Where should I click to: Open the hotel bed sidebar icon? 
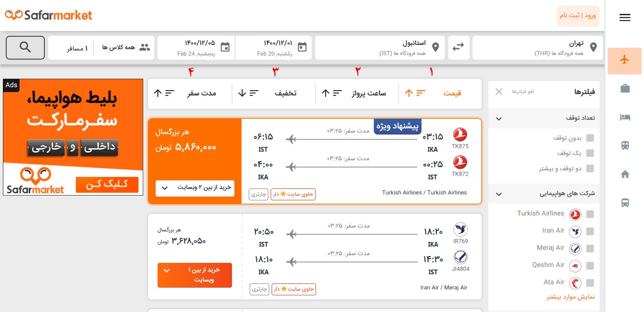624,117
